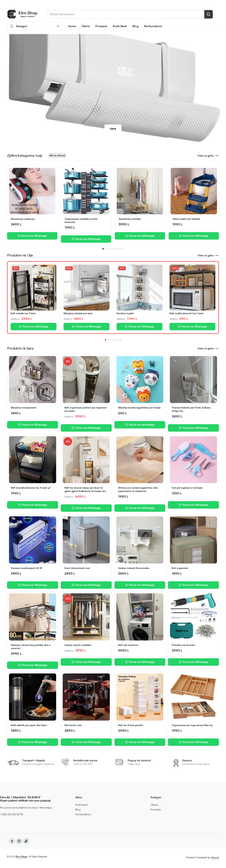Open the Etro Shop logo
Screen dimensions: 226x868
point(22,14)
